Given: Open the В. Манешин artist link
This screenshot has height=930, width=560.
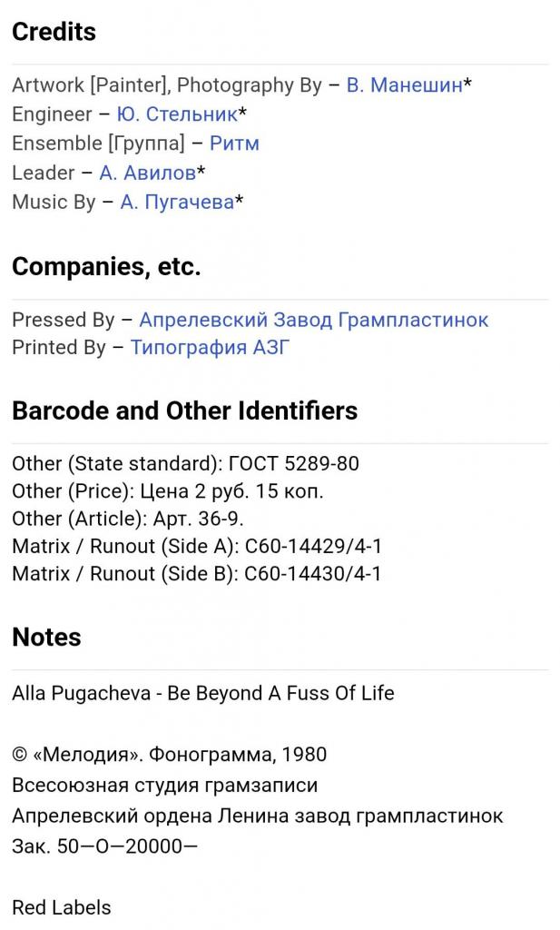Looking at the screenshot, I should tap(404, 85).
